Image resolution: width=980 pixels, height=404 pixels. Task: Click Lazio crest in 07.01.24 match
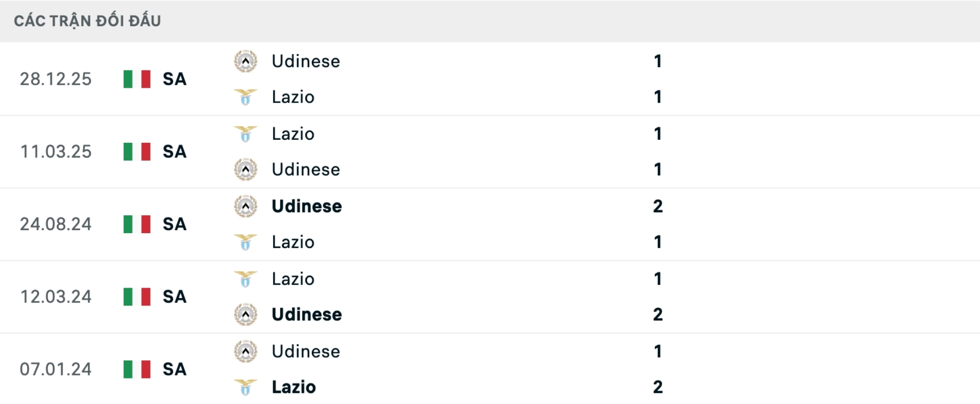[x=246, y=387]
